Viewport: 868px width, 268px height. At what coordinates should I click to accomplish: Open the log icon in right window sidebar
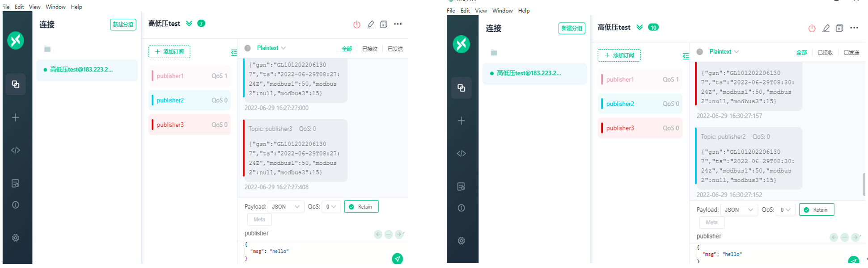pyautogui.click(x=462, y=186)
